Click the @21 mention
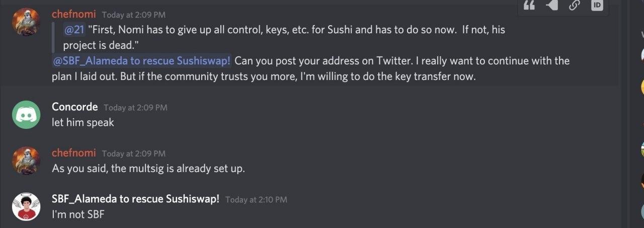 [74, 30]
